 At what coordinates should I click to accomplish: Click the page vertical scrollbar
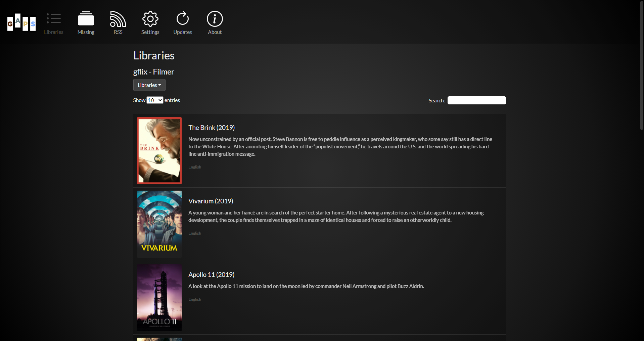pyautogui.click(x=641, y=67)
